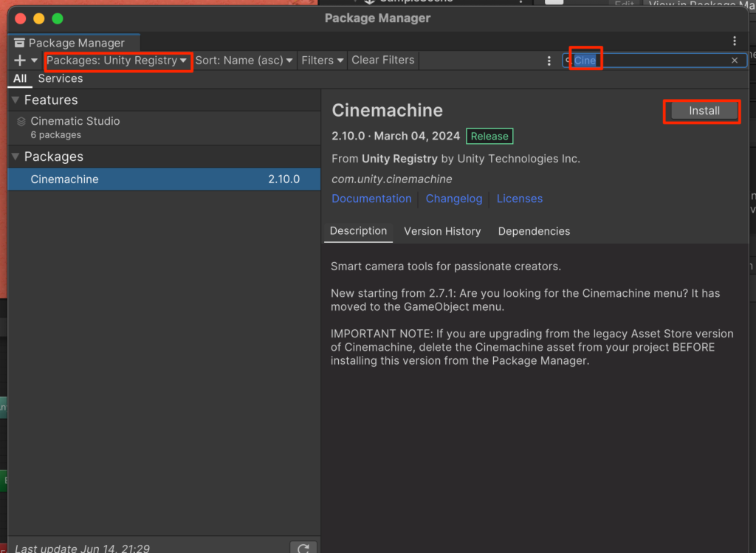
Task: Open the Packages: Unity Registry dropdown
Action: [x=117, y=61]
